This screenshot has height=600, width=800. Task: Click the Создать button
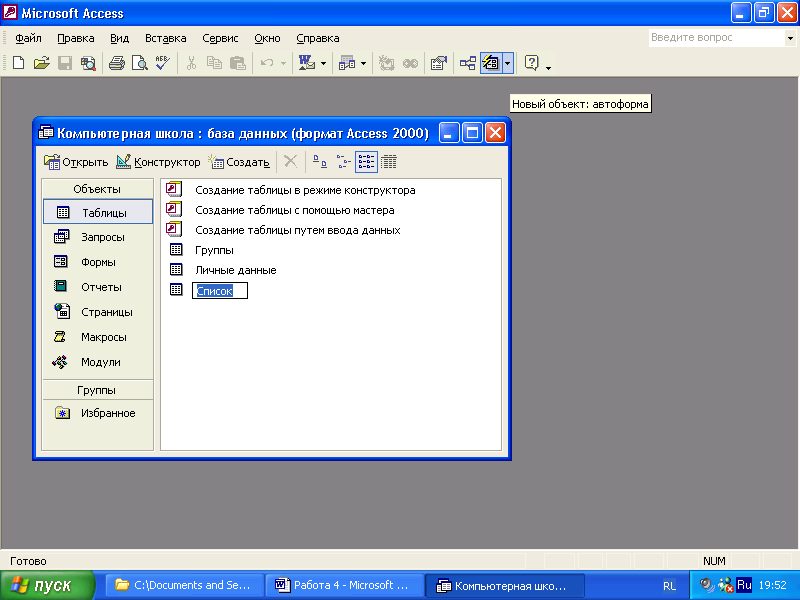[239, 162]
